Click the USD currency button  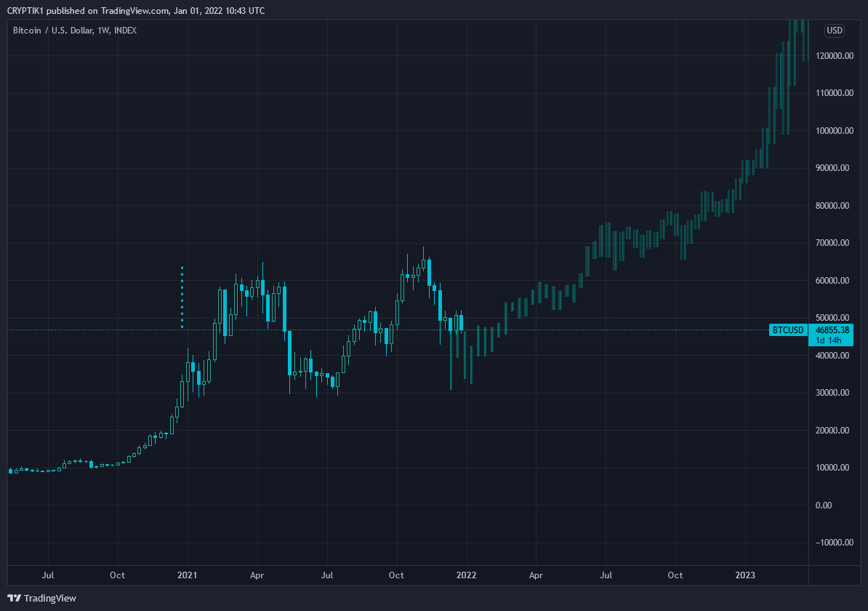pyautogui.click(x=835, y=31)
